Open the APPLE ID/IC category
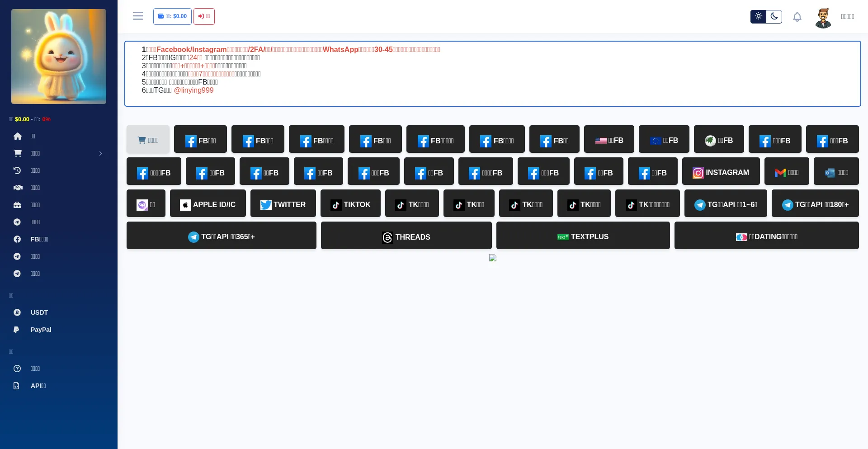The width and height of the screenshot is (868, 449). [x=208, y=204]
